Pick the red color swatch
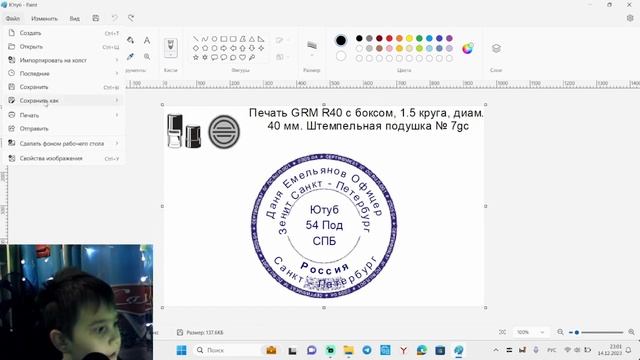Viewport: 640px width, 360px height. (389, 38)
